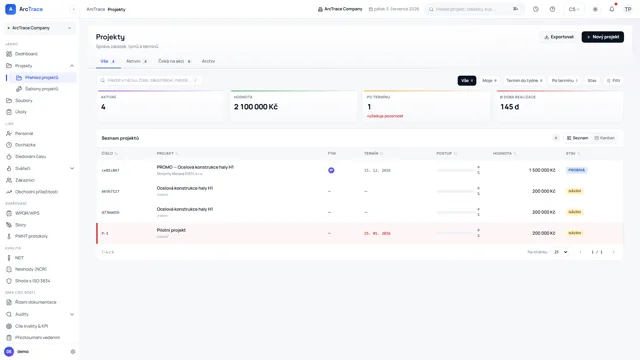The width and height of the screenshot is (640, 360).
Task: Toggle the Termín do týdne filter chip
Action: (524, 81)
